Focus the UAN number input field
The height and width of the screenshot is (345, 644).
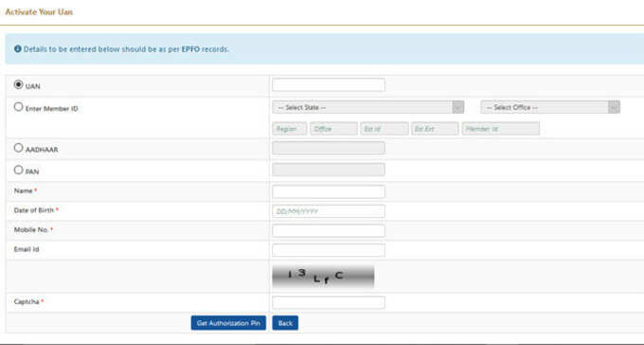pos(329,85)
